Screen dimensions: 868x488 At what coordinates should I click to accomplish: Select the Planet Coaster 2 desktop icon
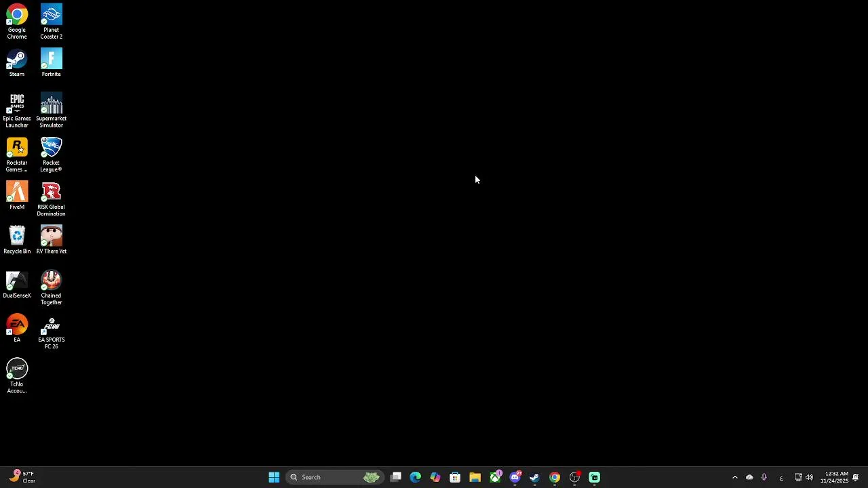click(x=51, y=22)
